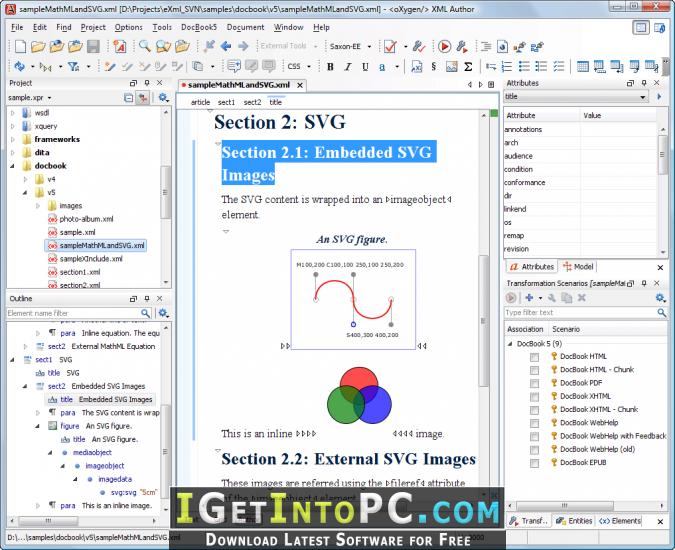
Task: Click the Attributes table vertical scrollbar
Action: 662,154
